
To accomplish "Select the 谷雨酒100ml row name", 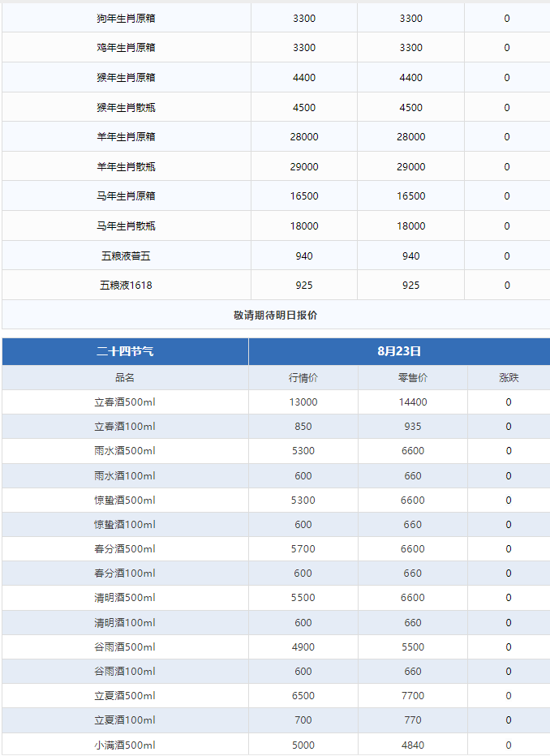I will [x=125, y=672].
